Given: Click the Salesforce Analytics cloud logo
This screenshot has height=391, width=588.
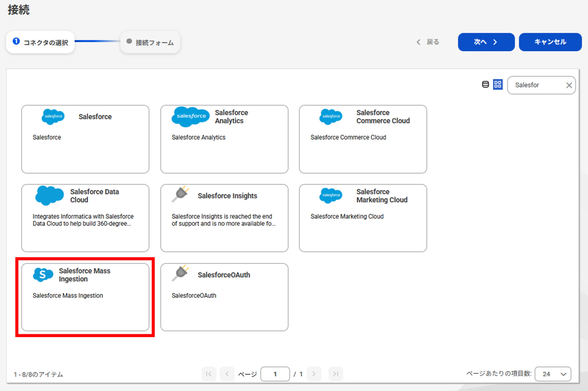Looking at the screenshot, I should [x=191, y=116].
